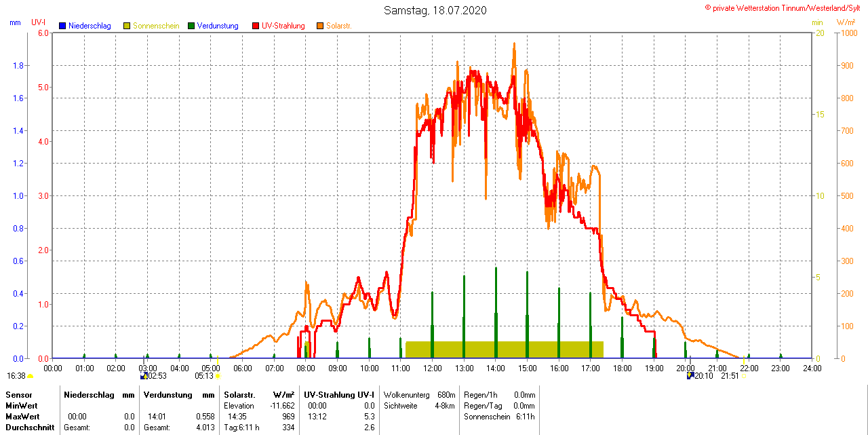The image size is (868, 435).
Task: Click the yellow Sonnenschein legend swatch
Action: pos(127,26)
